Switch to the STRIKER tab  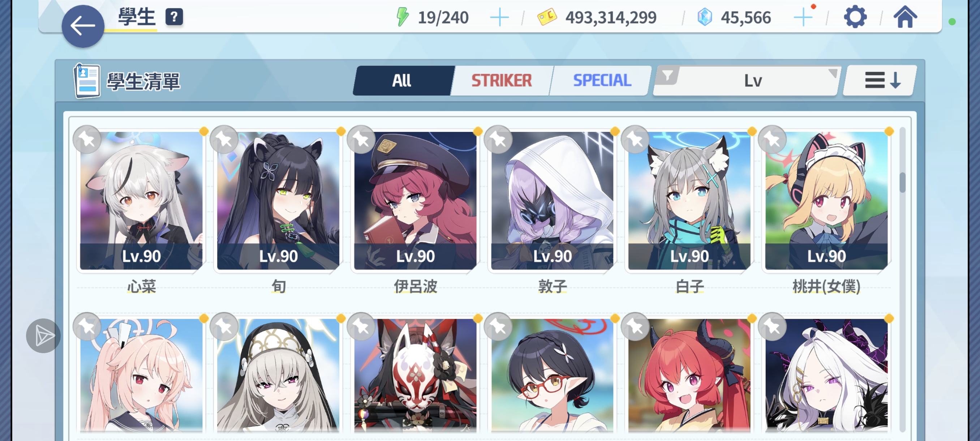point(502,81)
